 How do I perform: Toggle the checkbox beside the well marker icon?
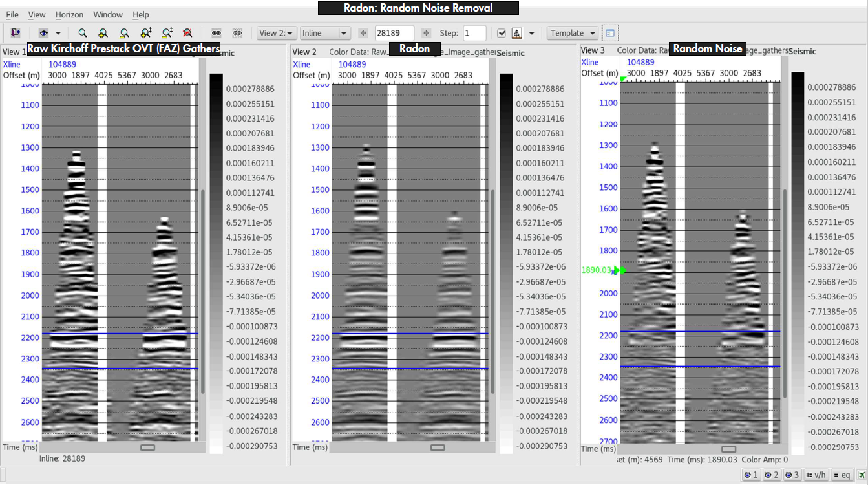pyautogui.click(x=502, y=32)
